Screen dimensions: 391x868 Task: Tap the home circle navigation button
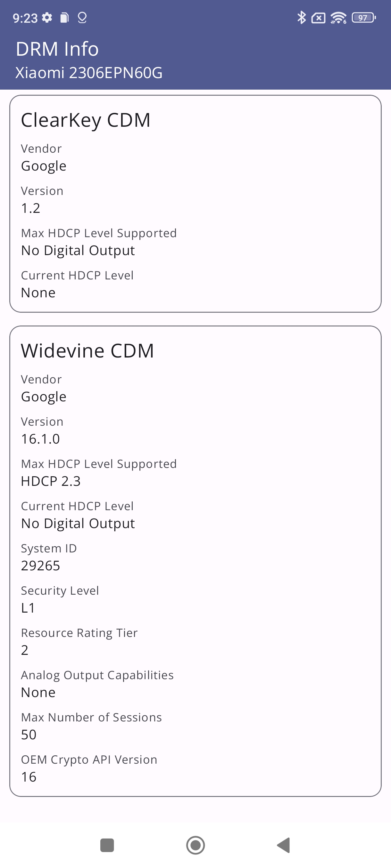click(x=195, y=845)
